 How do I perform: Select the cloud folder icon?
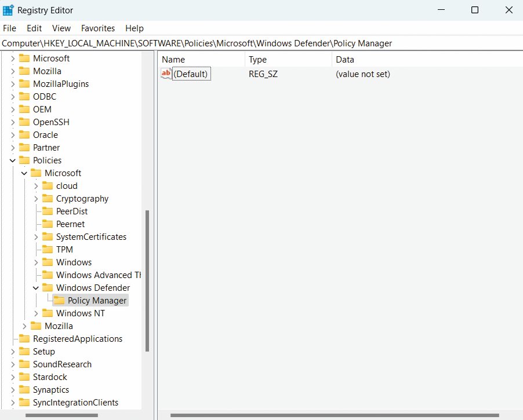48,185
